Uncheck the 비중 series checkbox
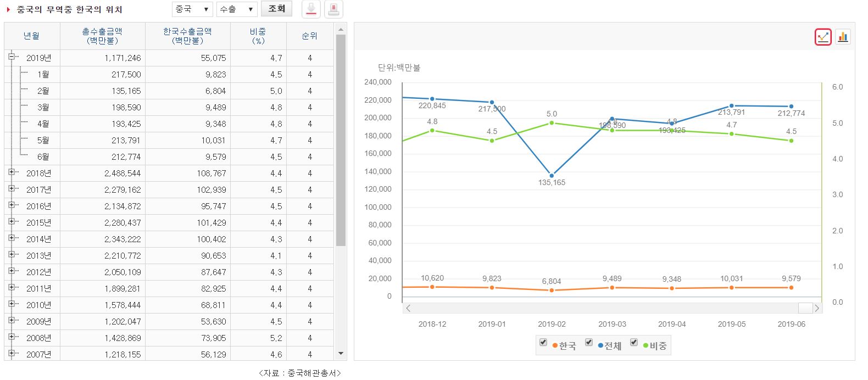The image size is (868, 380). (x=633, y=342)
